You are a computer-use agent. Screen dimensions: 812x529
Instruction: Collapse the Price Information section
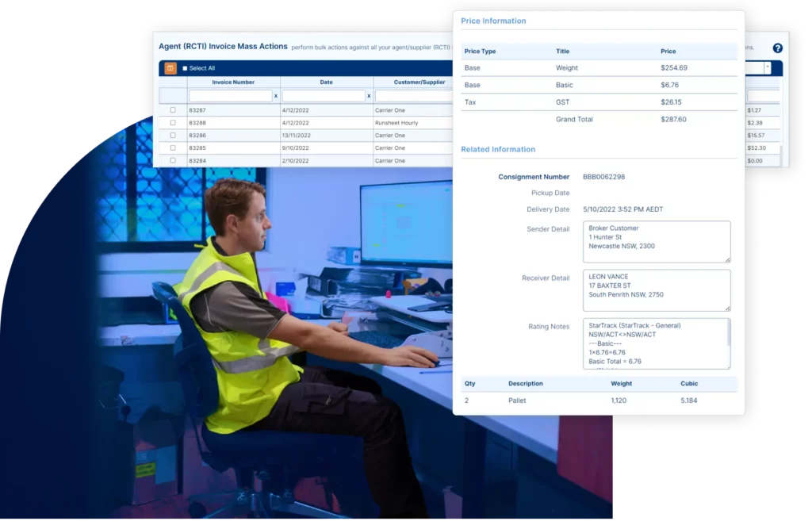(x=492, y=21)
